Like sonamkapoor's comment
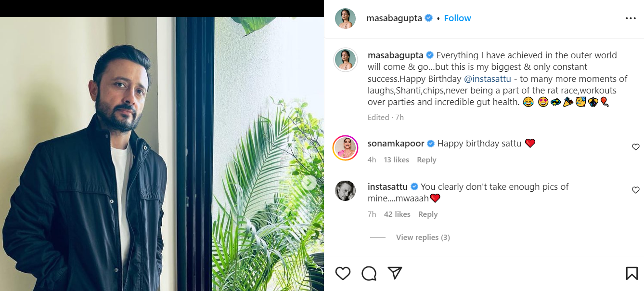Viewport: 644px width, 291px height. point(635,147)
